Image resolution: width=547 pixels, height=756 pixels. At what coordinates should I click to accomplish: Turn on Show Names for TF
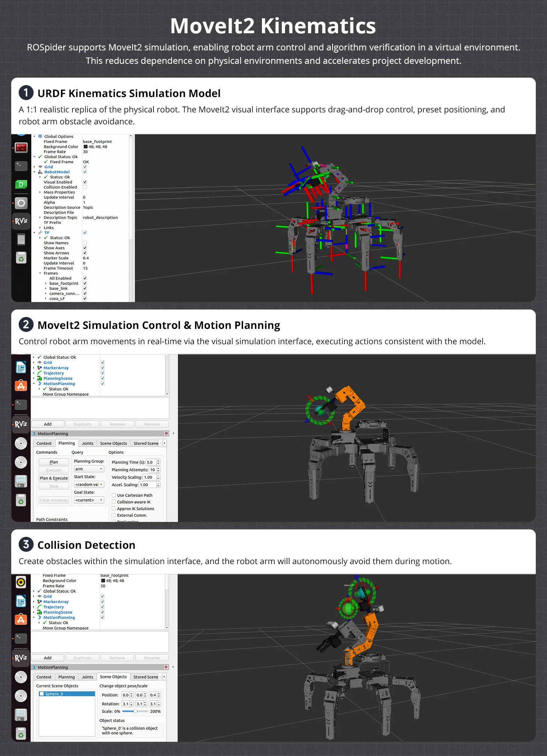85,243
